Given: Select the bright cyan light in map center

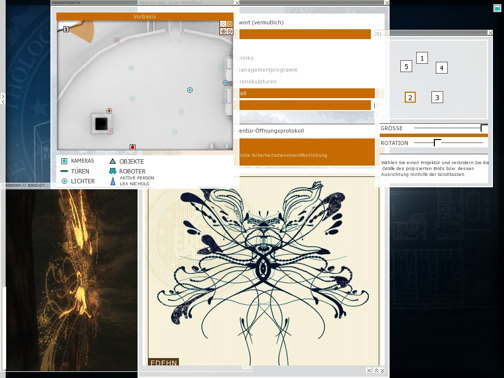Looking at the screenshot, I should [190, 90].
